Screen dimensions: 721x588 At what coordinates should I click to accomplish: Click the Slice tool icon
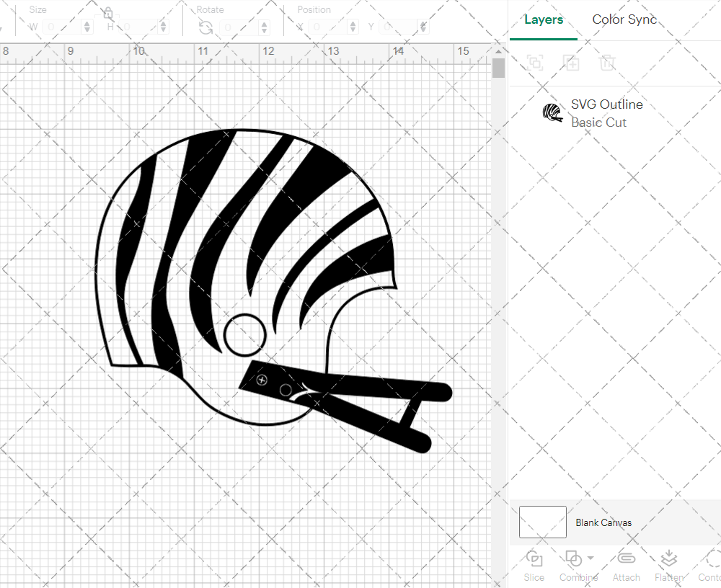pyautogui.click(x=534, y=559)
